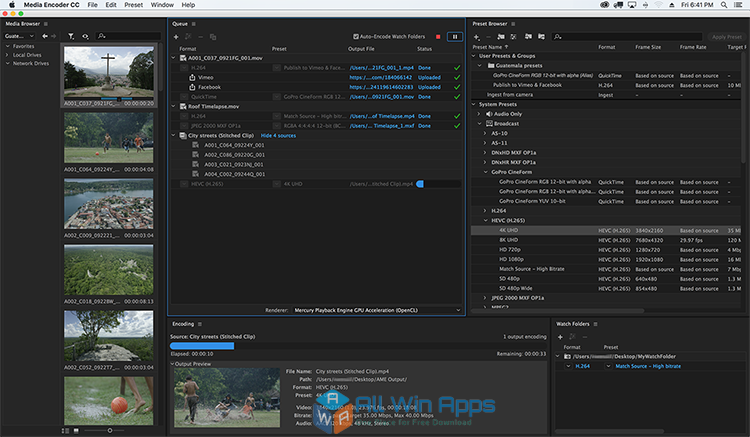Viewport: 750px width, 437px height.
Task: Click the Apply Preset button
Action: pos(727,37)
